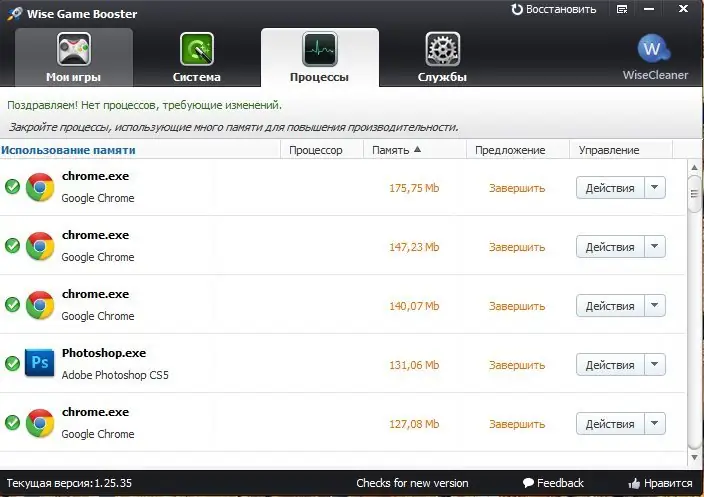Click the gear icon for Службы

coord(441,48)
